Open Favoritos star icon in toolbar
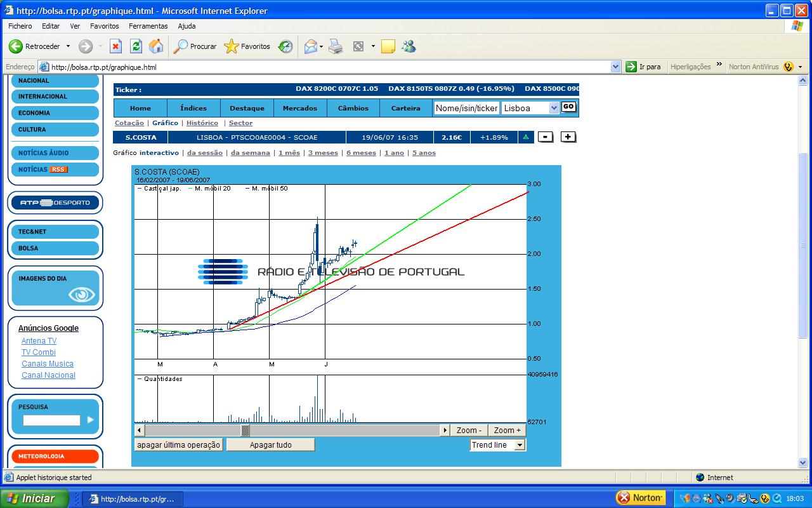The height and width of the screenshot is (508, 812). point(247,46)
